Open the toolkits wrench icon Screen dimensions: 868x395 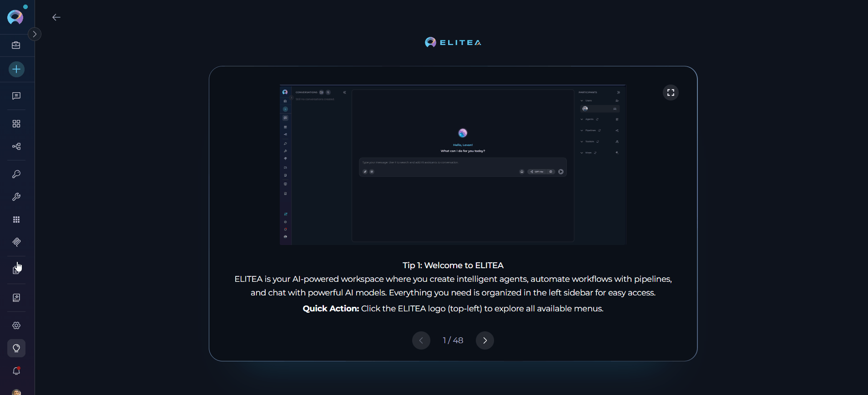click(x=16, y=197)
